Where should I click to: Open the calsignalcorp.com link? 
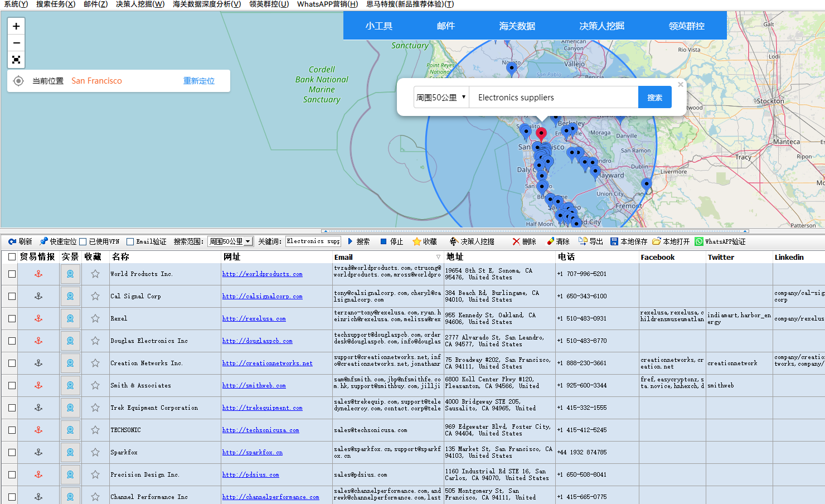tap(263, 296)
